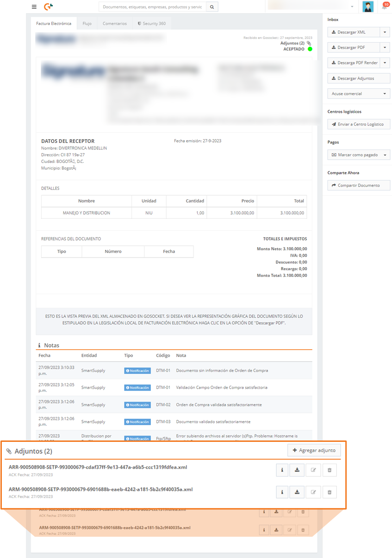The image size is (392, 558).
Task: Click the MANEJO Y DISTRIBUCION table cell
Action: (87, 213)
